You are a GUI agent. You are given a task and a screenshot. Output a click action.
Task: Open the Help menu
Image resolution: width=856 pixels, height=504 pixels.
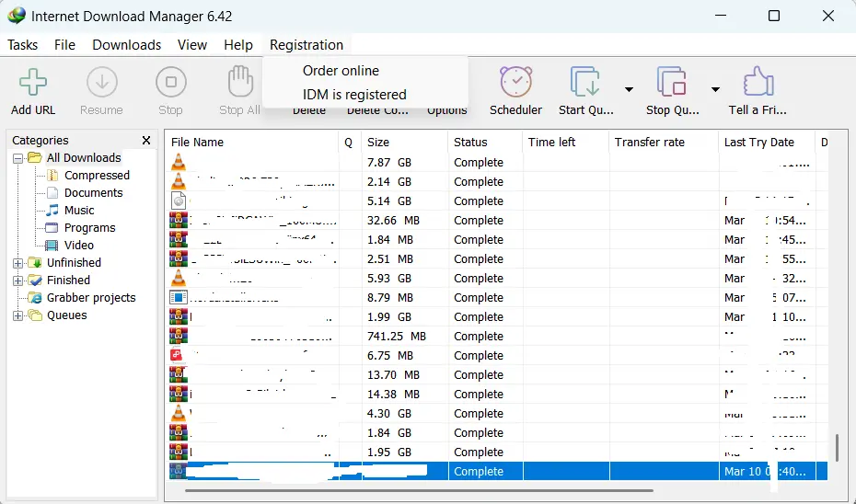pyautogui.click(x=238, y=45)
